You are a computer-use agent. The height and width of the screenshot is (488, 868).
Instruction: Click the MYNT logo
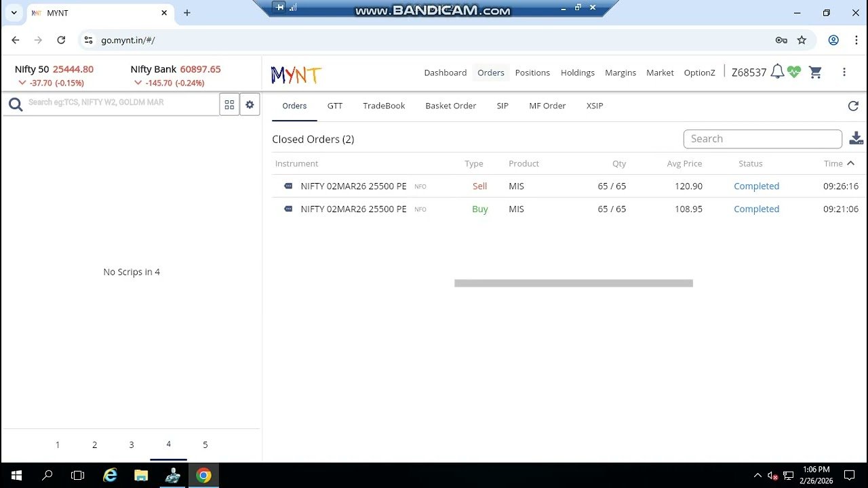[296, 74]
